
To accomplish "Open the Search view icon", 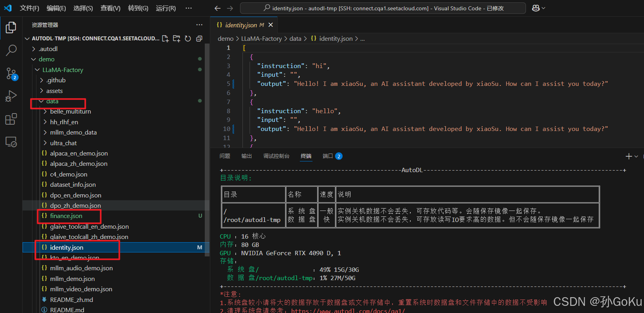I will coord(11,50).
